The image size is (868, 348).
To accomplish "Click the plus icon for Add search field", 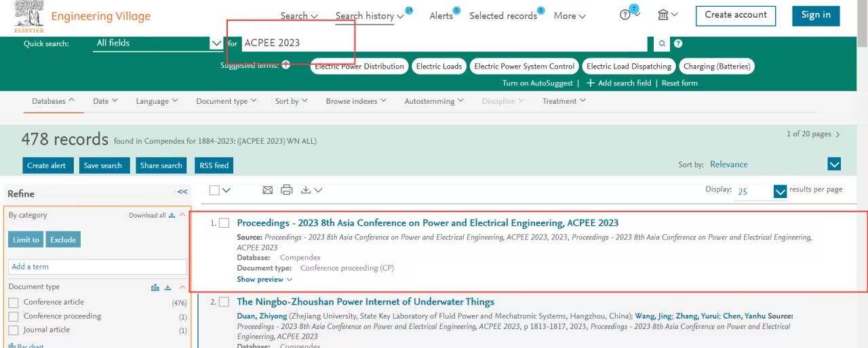I will [590, 83].
